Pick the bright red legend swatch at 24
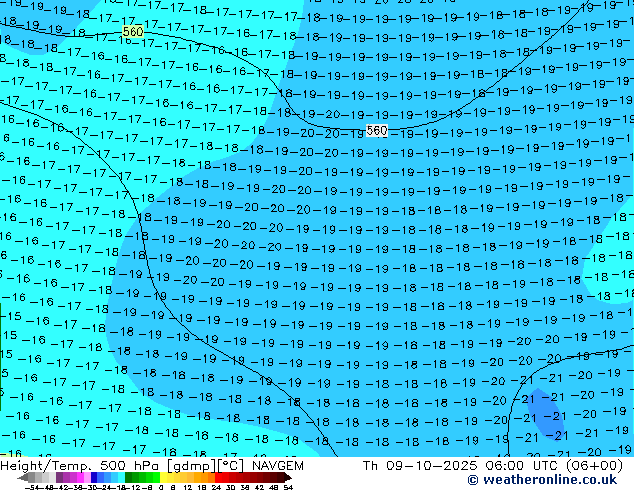 [218, 477]
